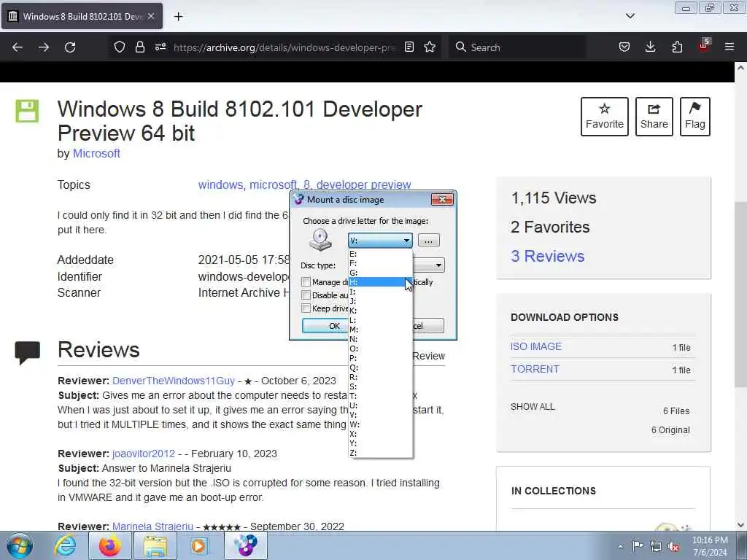Viewport: 747px width, 560px height.
Task: Reload the page with the refresh icon
Action: point(70,47)
